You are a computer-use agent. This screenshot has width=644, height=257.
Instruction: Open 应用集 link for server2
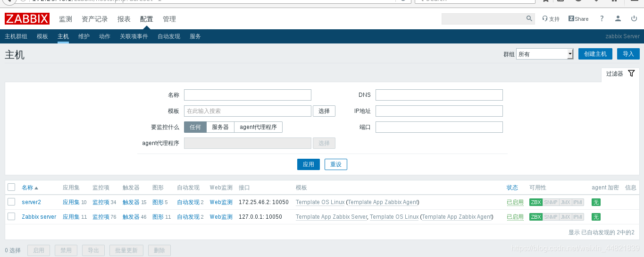point(71,202)
